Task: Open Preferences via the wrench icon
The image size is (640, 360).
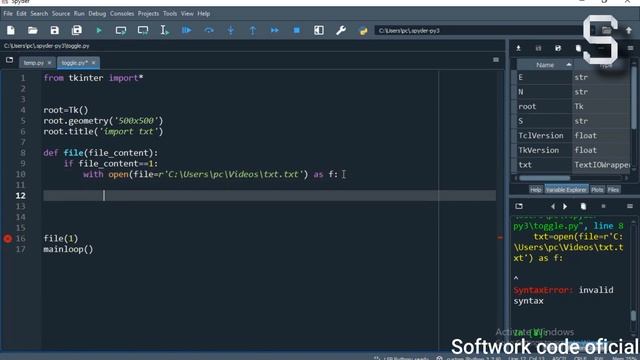Action: (341, 30)
